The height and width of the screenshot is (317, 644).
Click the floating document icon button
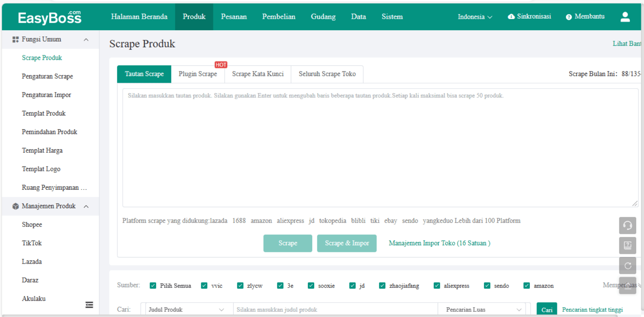(x=628, y=246)
